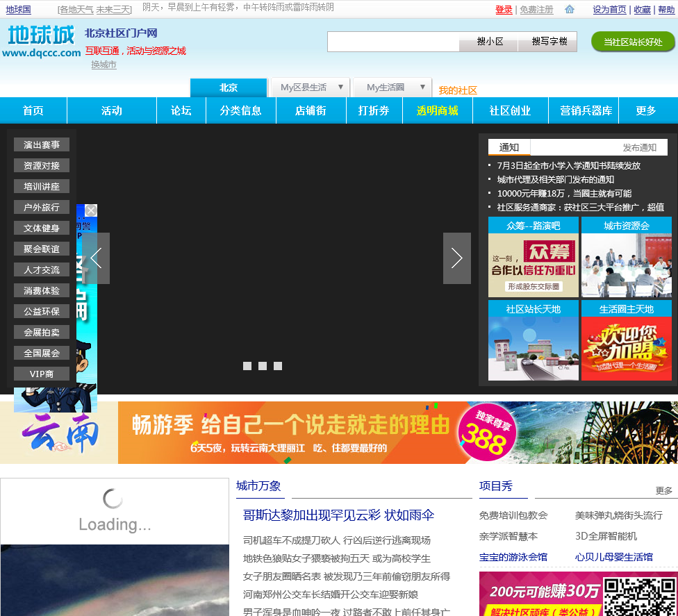Open notice 城市代理及相关部门发布的通知

click(x=555, y=179)
